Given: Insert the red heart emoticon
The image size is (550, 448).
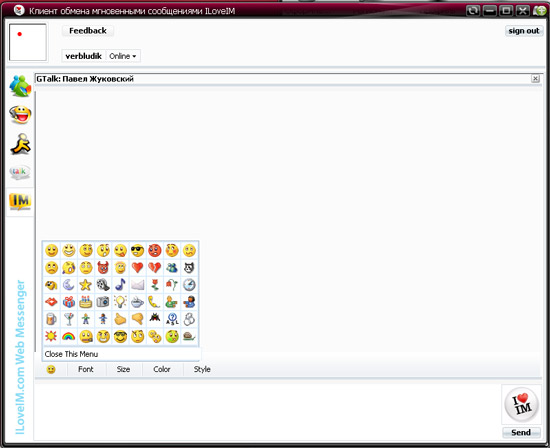Looking at the screenshot, I should click(x=138, y=268).
